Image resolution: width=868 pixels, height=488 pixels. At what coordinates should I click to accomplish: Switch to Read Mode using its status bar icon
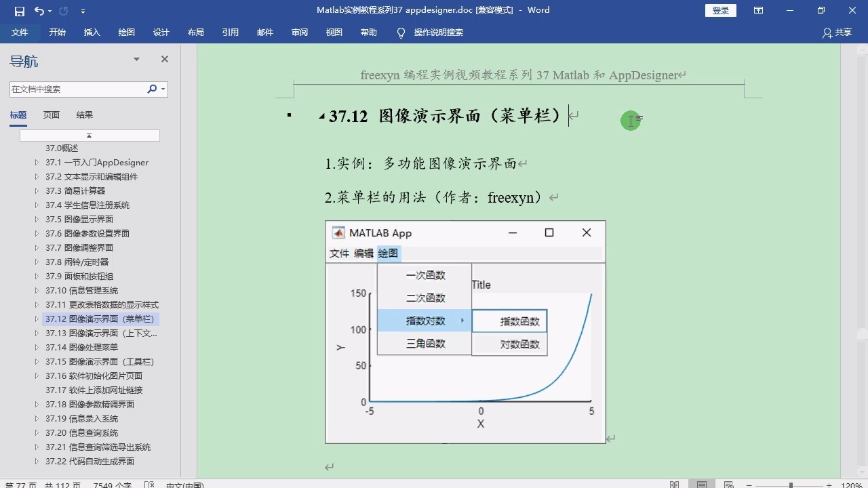(x=674, y=485)
